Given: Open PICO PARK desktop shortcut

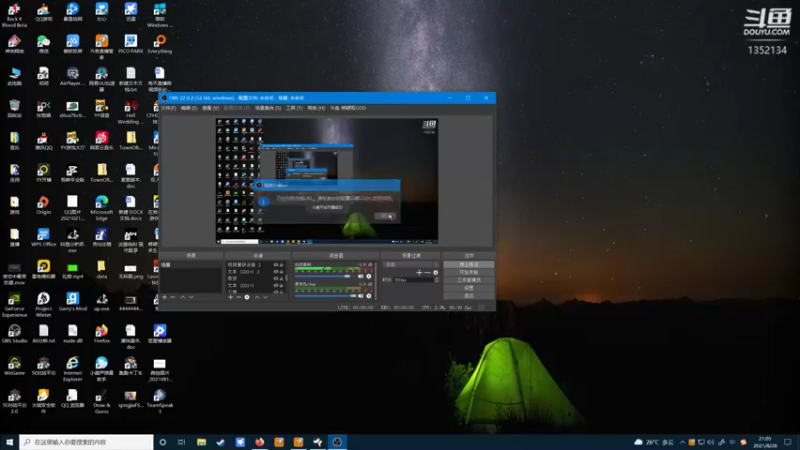Looking at the screenshot, I should (131, 44).
